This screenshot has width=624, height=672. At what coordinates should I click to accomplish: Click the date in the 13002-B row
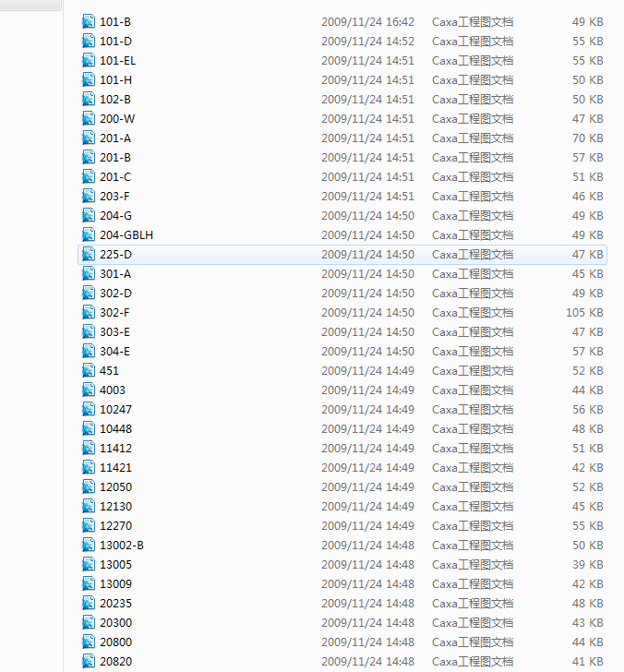[367, 546]
